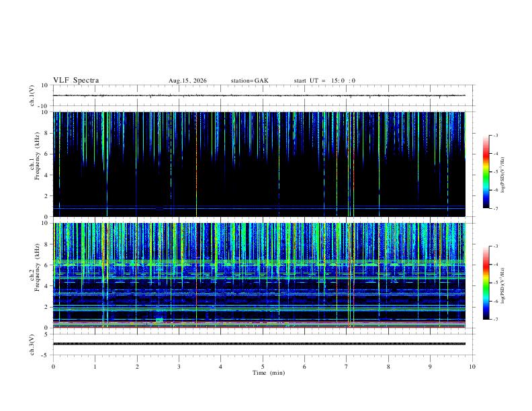Image resolution: width=532 pixels, height=411 pixels.
Task: Click the station=GAK label
Action: click(x=249, y=81)
